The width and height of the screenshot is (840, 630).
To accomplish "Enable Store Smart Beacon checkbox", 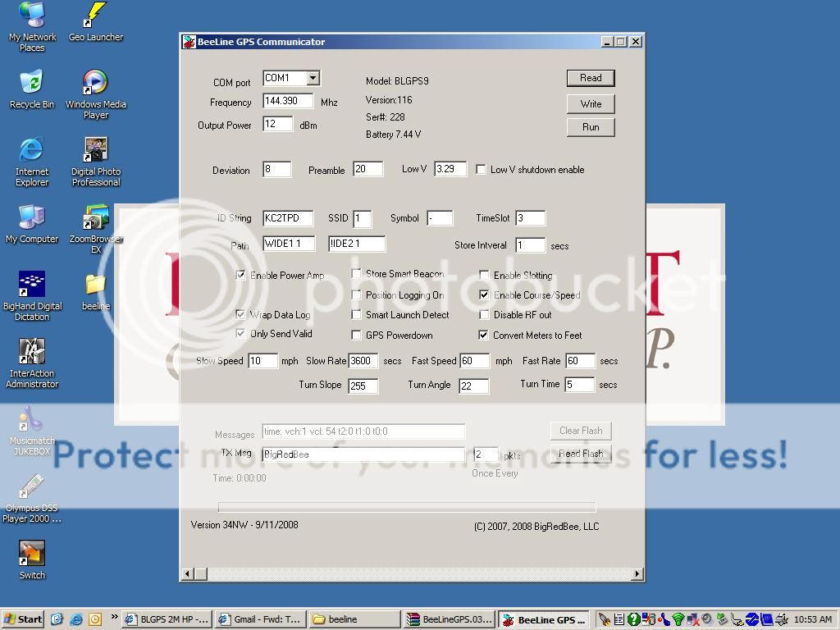I will point(356,274).
